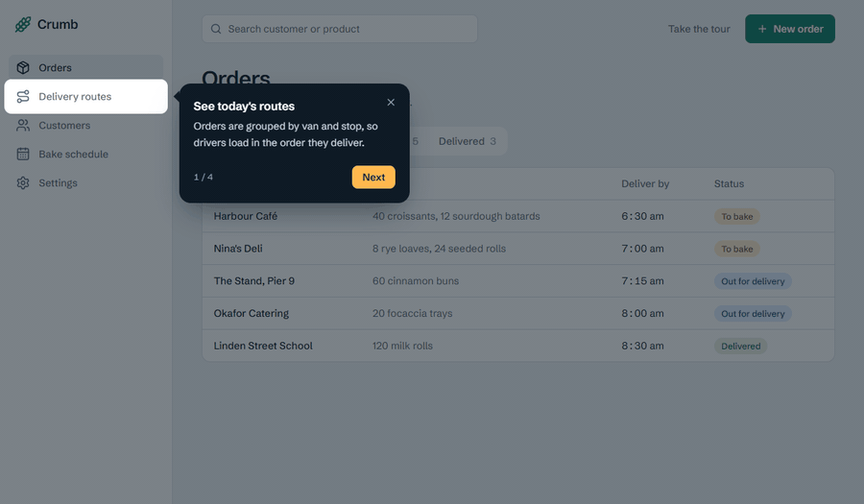Open Settings in the sidebar

click(86, 182)
